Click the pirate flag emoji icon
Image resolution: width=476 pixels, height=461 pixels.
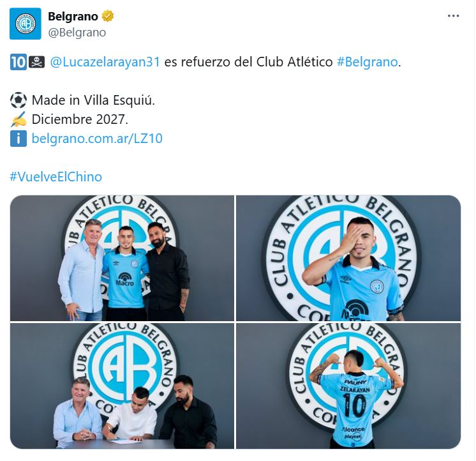click(x=37, y=63)
